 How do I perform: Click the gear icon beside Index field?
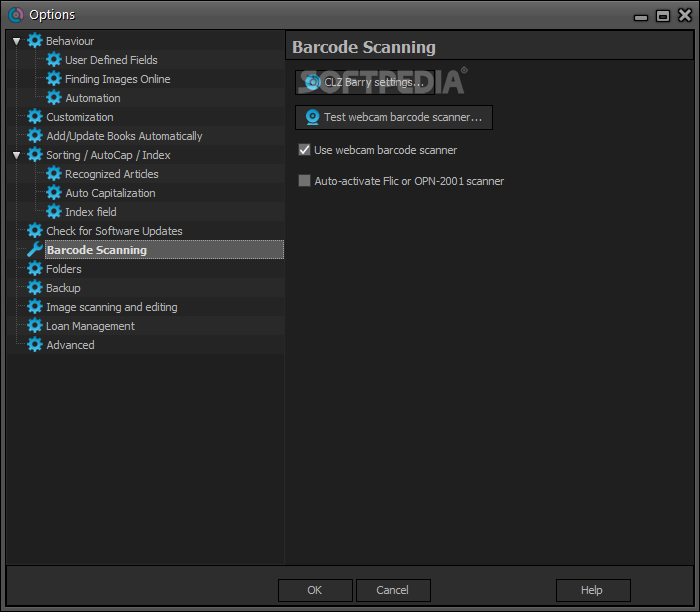pos(54,212)
